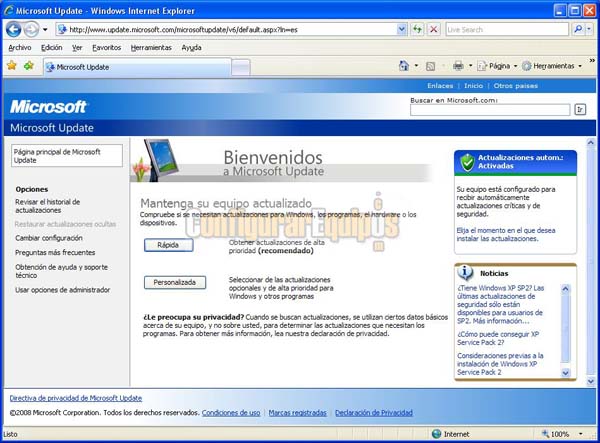Expand the toolbar overflow chevron
Viewport: 600px width, 443px height.
592,60
